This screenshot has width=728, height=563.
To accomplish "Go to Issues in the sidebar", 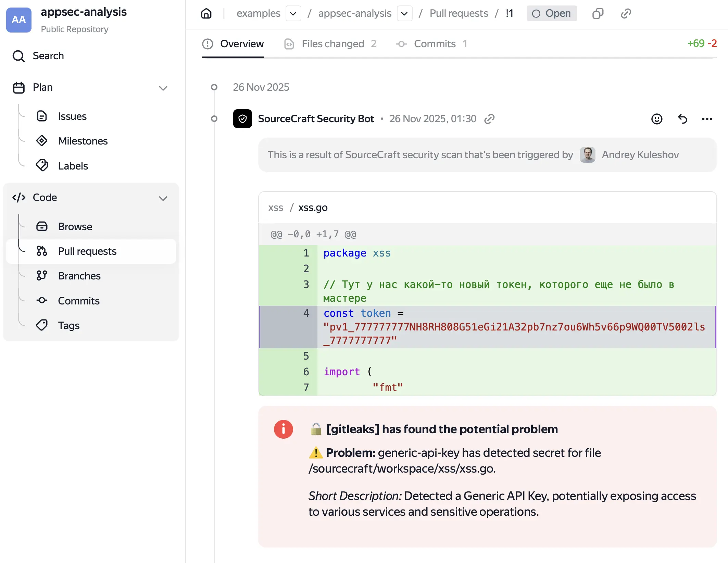I will click(72, 116).
